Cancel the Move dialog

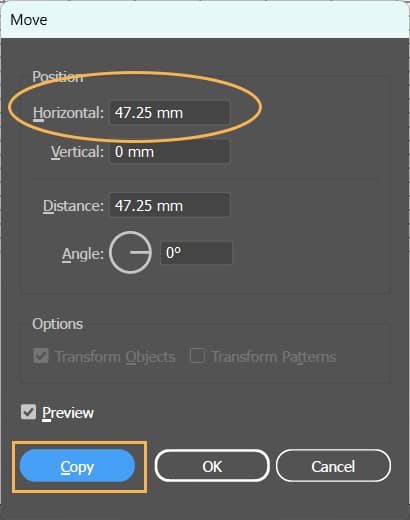tap(333, 466)
